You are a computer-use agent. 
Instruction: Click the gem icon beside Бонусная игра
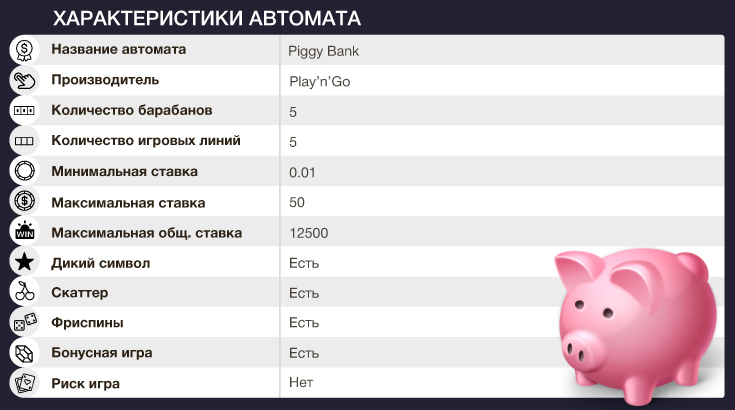[23, 353]
